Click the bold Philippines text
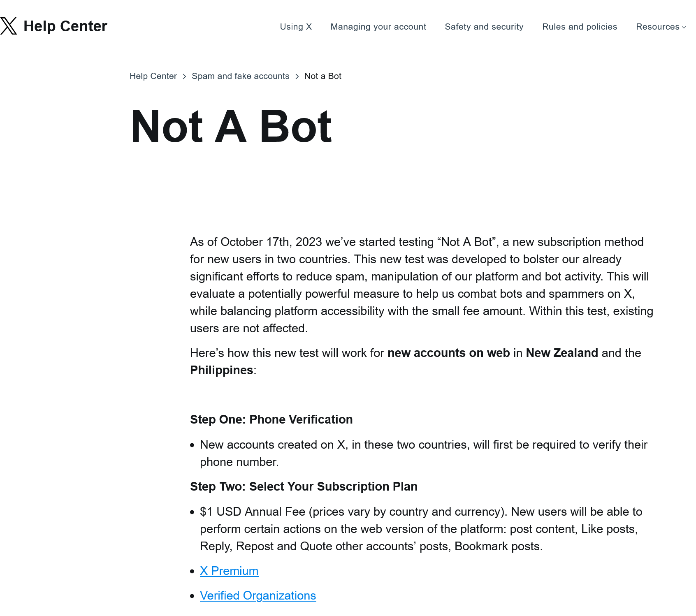 click(221, 370)
